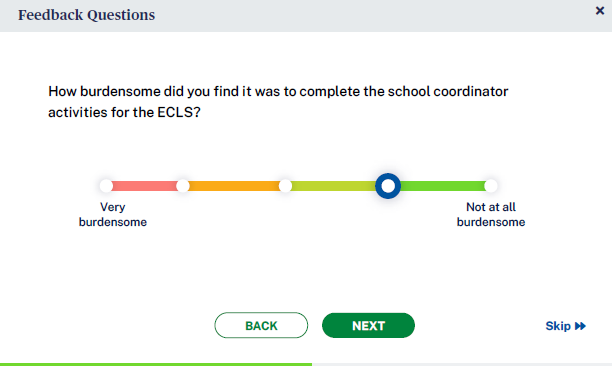612x366 pixels.
Task: Go back with the BACK button
Action: point(261,325)
